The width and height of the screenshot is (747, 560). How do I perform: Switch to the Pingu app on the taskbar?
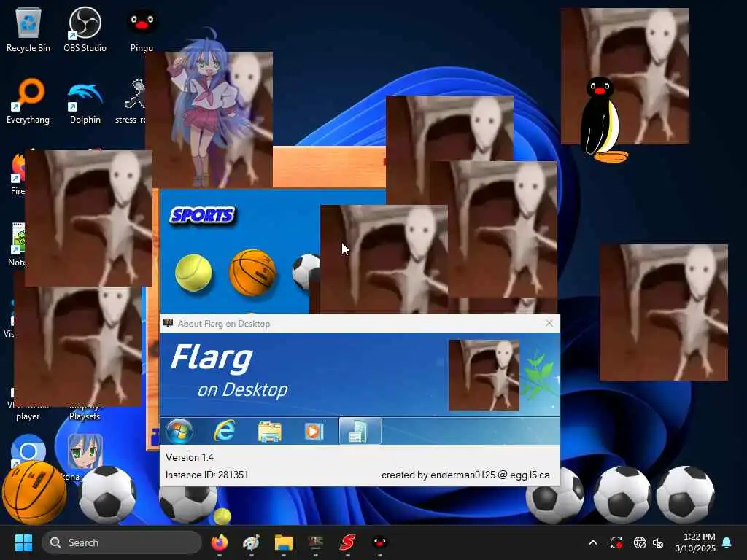(379, 542)
